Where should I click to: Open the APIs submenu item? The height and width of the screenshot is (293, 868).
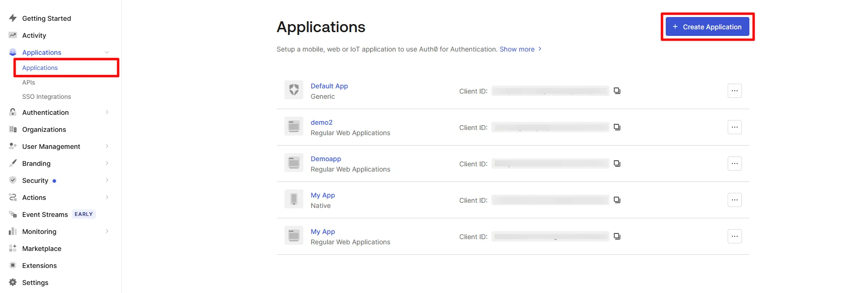[x=28, y=82]
